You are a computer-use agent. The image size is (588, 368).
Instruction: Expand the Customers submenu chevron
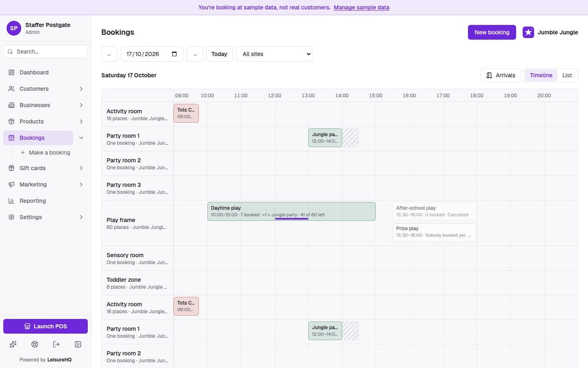click(x=81, y=89)
